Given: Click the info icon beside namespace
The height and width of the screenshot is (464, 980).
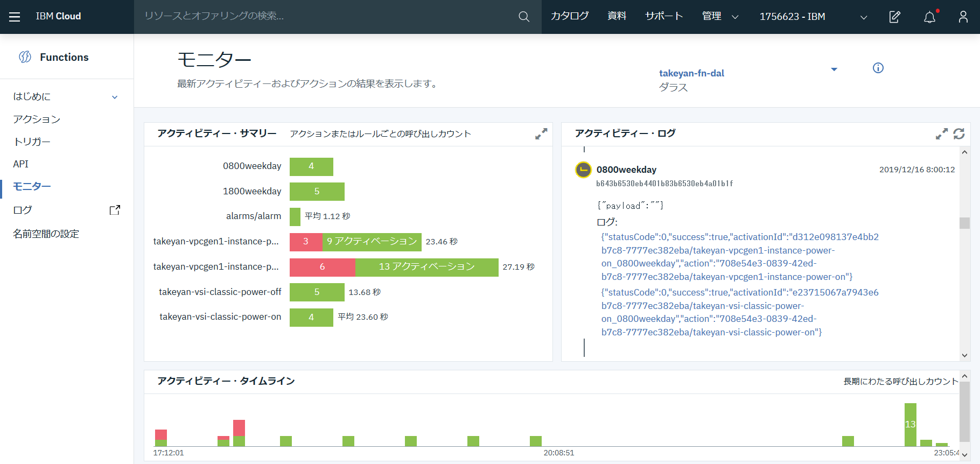Looking at the screenshot, I should click(x=878, y=68).
